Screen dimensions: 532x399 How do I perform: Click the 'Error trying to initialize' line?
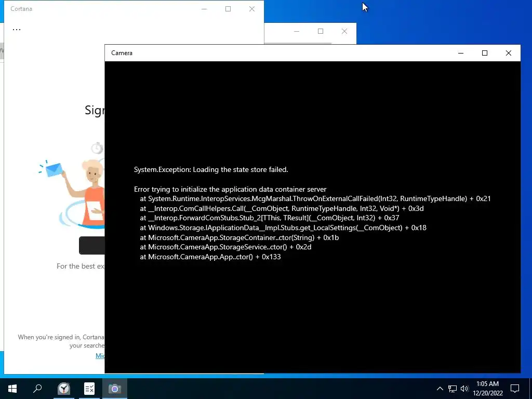pos(230,189)
